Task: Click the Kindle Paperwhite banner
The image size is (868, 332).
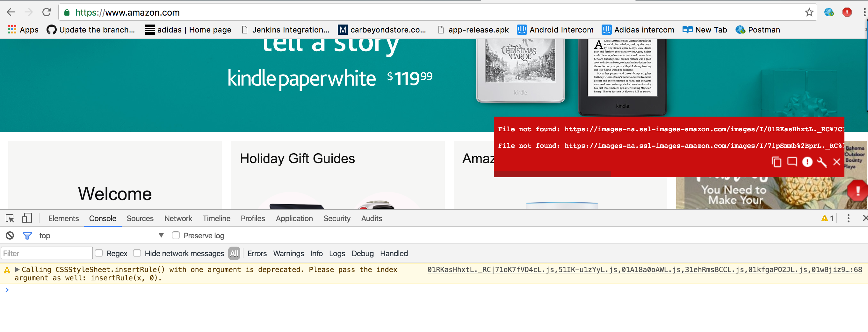Action: click(434, 85)
